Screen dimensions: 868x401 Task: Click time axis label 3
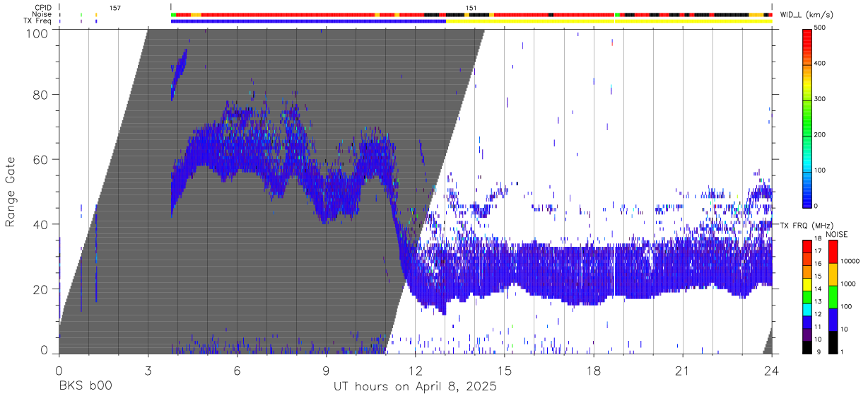148,370
